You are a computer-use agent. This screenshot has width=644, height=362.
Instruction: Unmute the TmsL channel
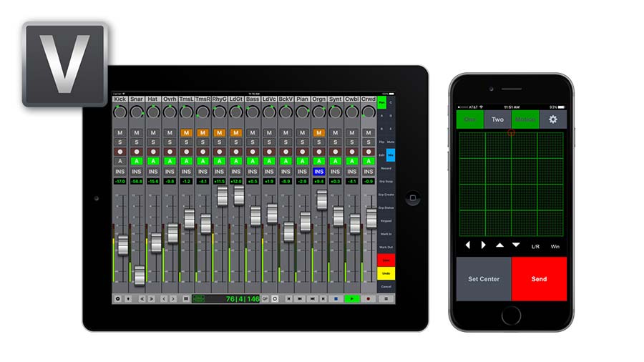[x=186, y=132]
